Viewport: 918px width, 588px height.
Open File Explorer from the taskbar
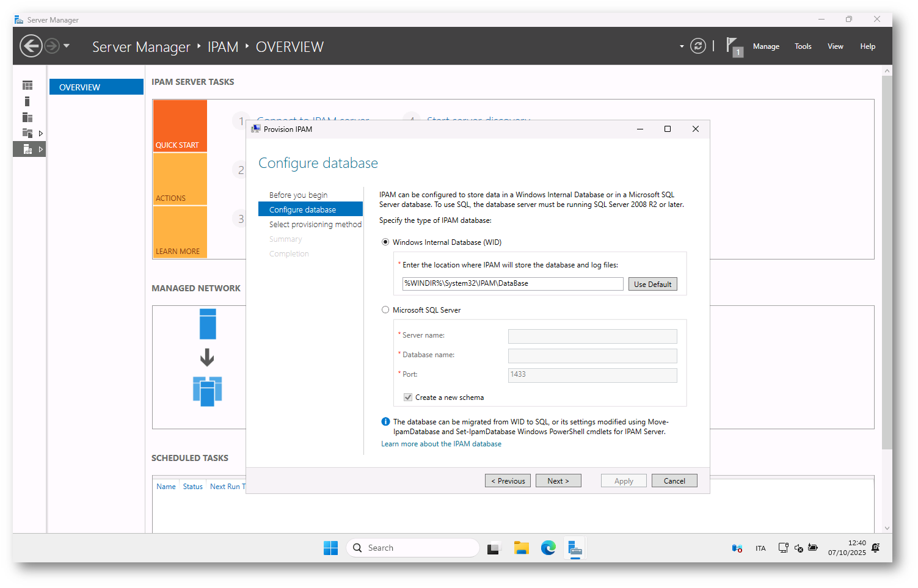tap(521, 548)
